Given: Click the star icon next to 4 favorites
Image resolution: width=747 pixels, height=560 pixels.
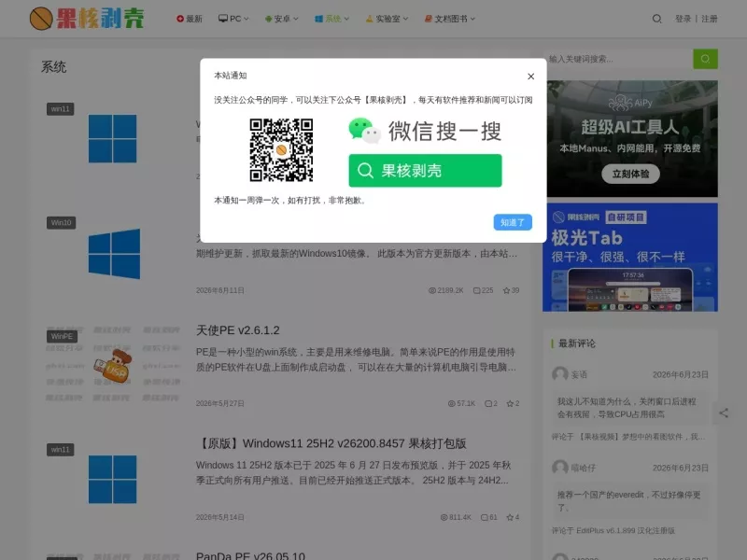Looking at the screenshot, I should 510,517.
